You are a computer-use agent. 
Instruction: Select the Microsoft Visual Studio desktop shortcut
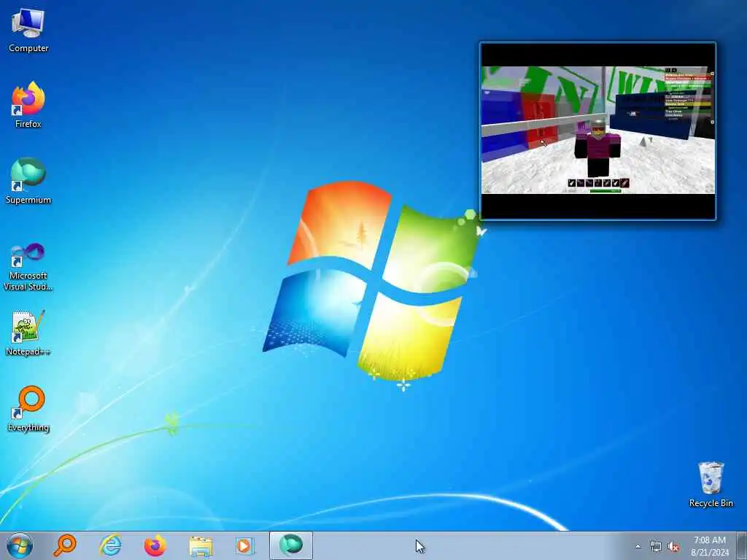tap(28, 267)
